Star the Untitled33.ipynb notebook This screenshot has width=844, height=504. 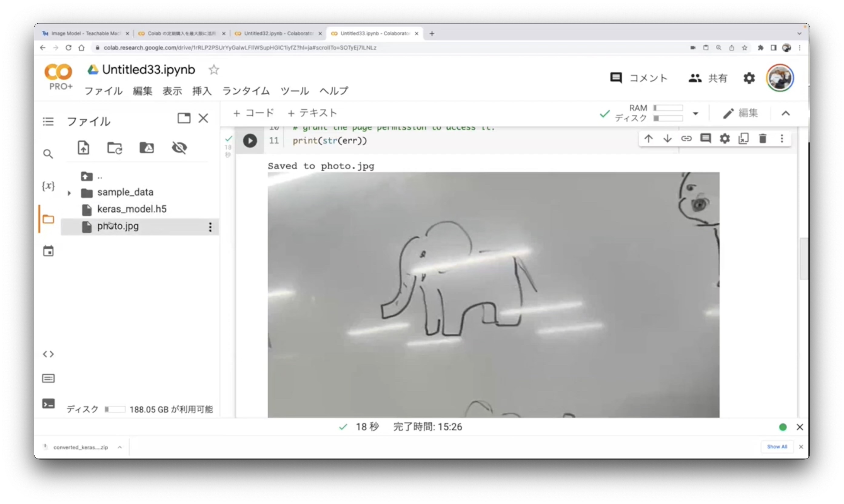214,70
